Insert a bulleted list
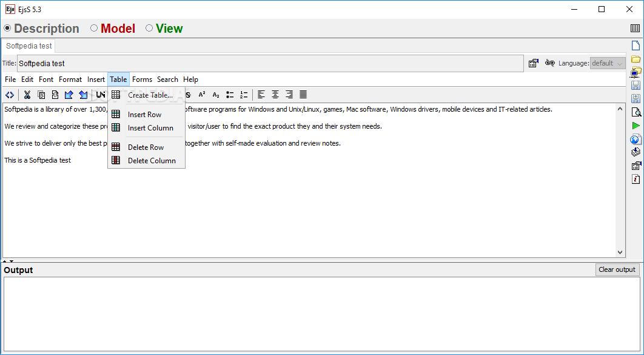 point(230,95)
